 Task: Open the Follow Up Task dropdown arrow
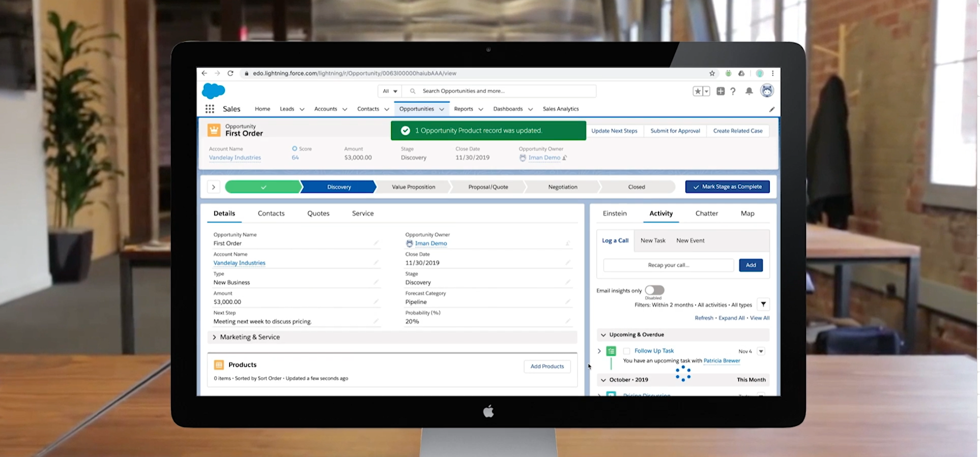click(x=761, y=351)
